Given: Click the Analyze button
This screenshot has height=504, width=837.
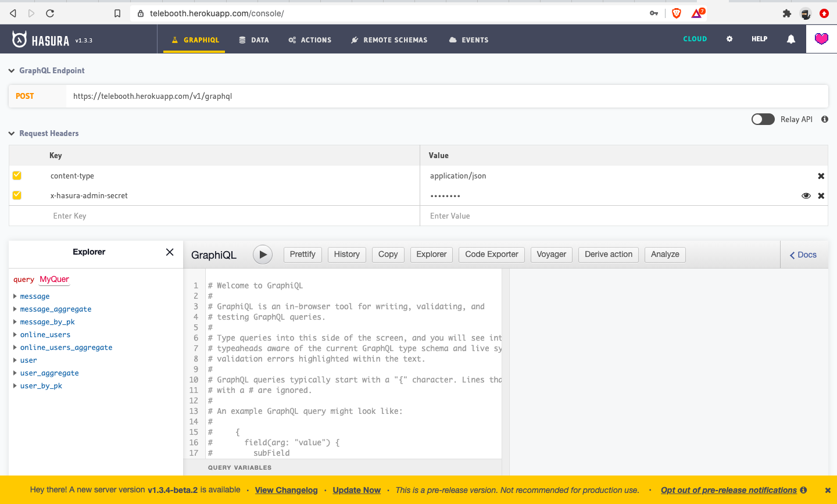Looking at the screenshot, I should click(x=665, y=255).
